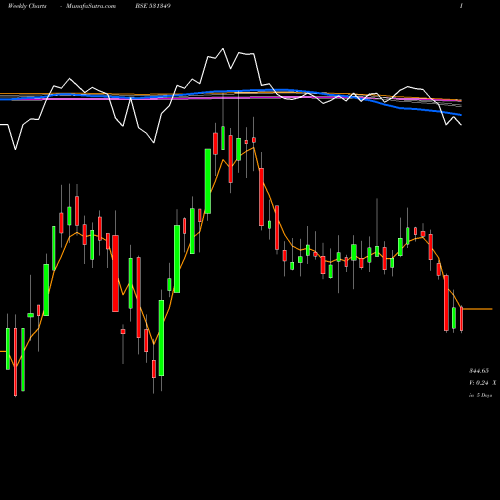Click the 'BSE 531349' stock code label
The width and height of the screenshot is (500, 500).
click(153, 6)
